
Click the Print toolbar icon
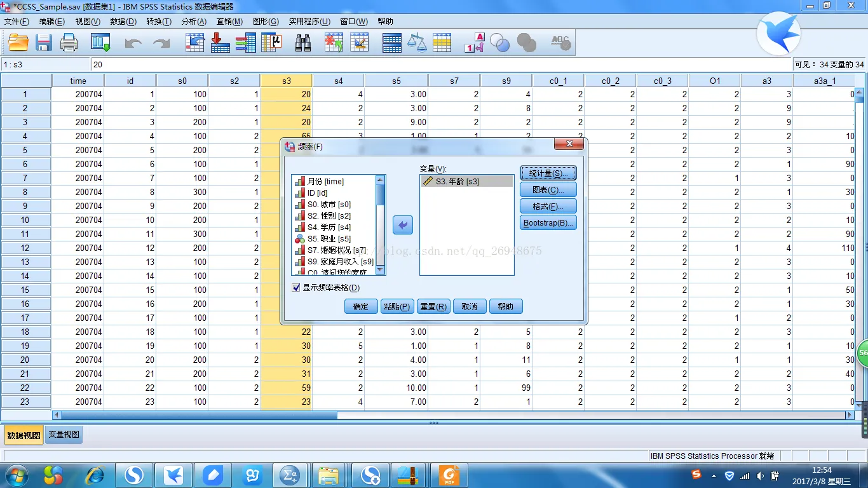[x=69, y=43]
